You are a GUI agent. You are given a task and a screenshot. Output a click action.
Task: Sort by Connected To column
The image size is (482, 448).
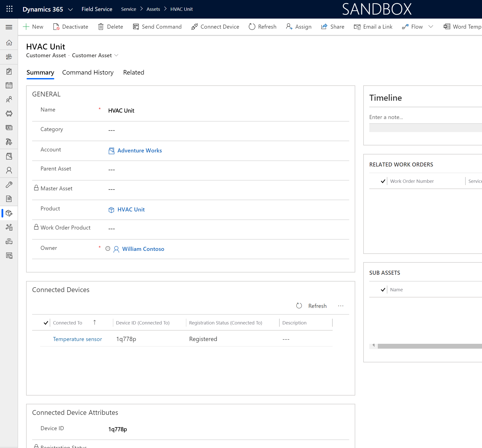click(68, 323)
